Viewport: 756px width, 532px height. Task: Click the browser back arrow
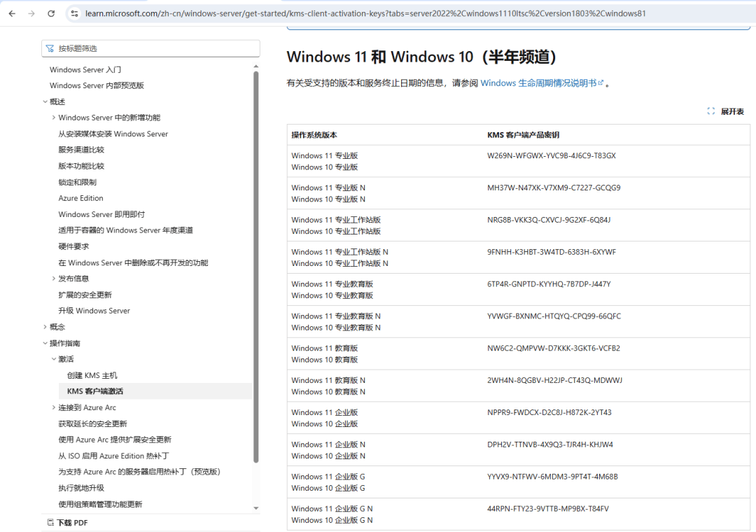click(x=12, y=13)
